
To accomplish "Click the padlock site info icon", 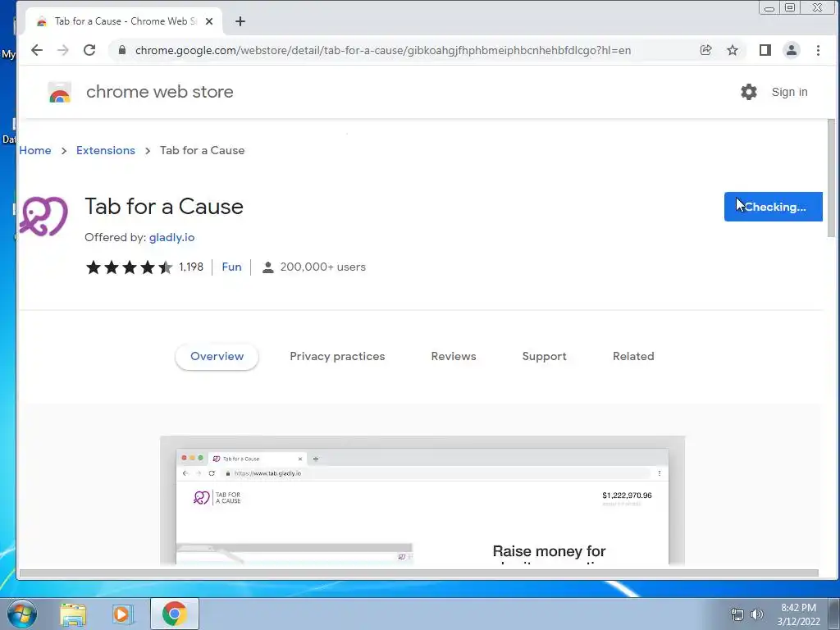I will (122, 50).
